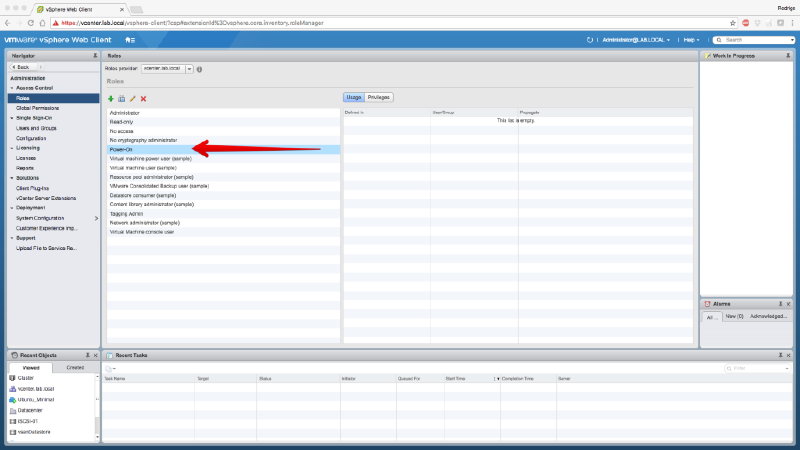Open the vSphere Home menu icon

pos(130,39)
